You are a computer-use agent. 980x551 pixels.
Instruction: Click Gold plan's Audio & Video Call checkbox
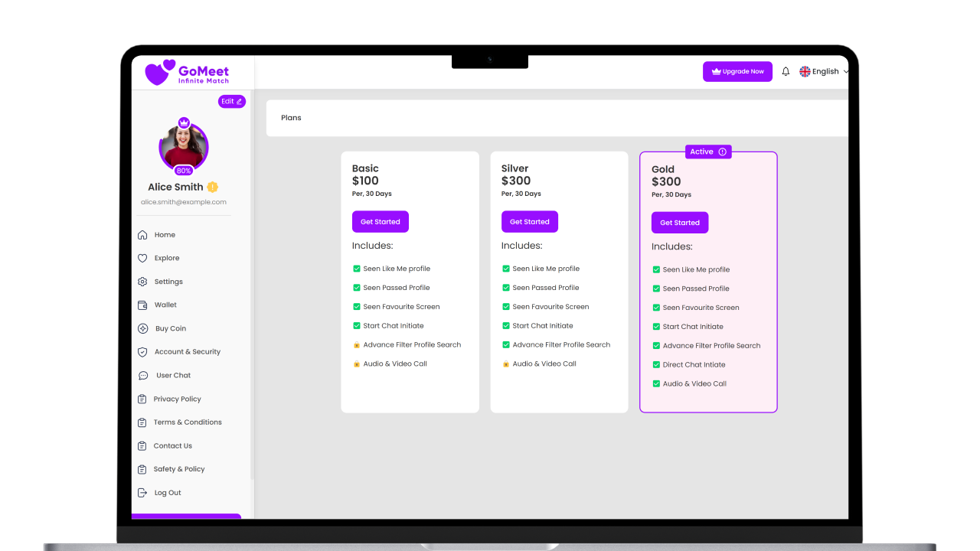click(x=656, y=383)
